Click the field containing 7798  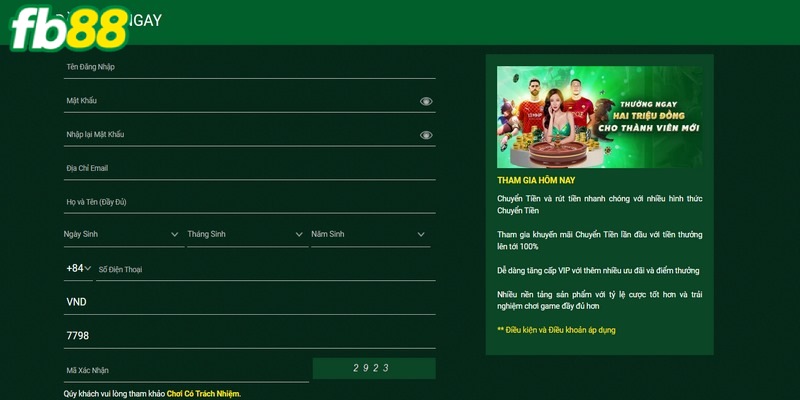(x=248, y=336)
